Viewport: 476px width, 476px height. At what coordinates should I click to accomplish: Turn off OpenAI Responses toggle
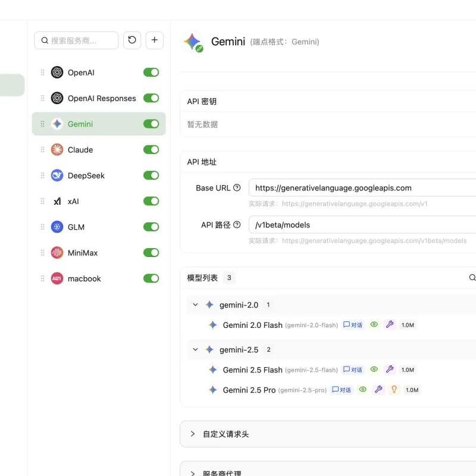pyautogui.click(x=151, y=98)
